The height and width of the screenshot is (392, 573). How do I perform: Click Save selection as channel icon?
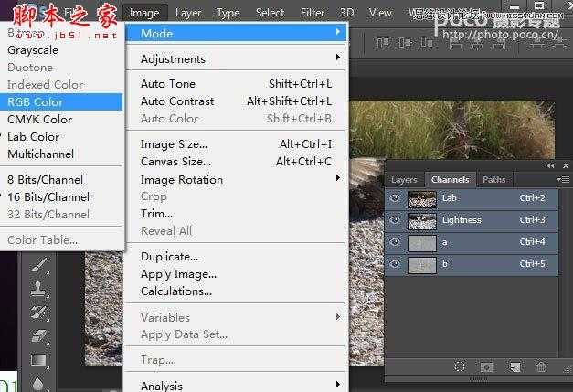tap(487, 366)
